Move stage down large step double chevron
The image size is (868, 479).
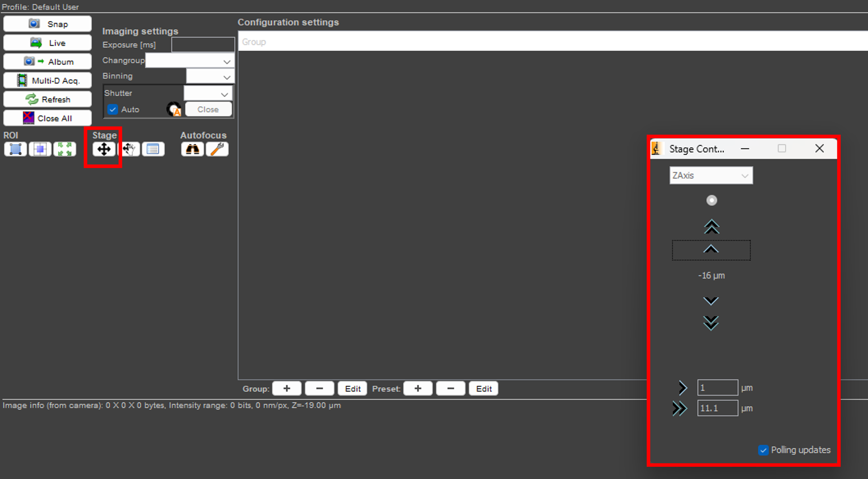coord(711,323)
